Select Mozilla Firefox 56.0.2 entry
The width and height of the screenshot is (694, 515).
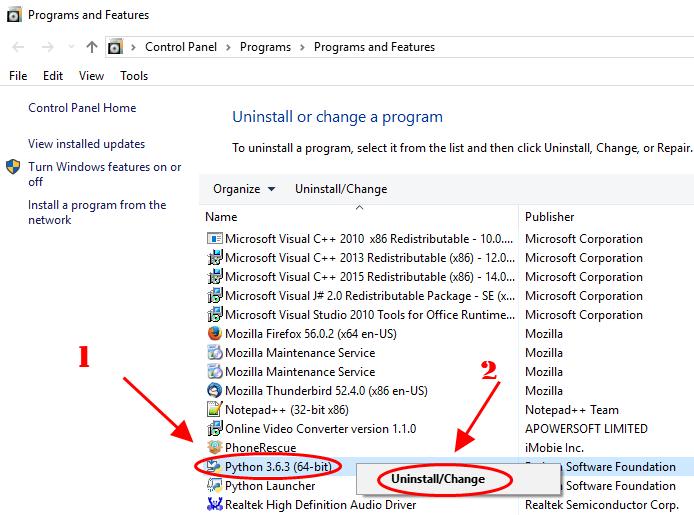pyautogui.click(x=311, y=334)
